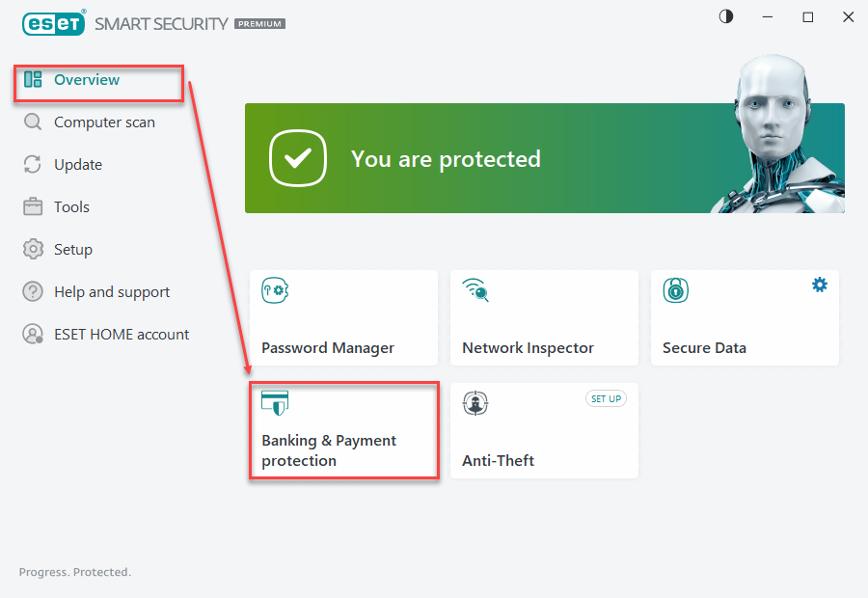Image resolution: width=868 pixels, height=598 pixels.
Task: Click the Computer scan magnifier icon
Action: click(33, 122)
